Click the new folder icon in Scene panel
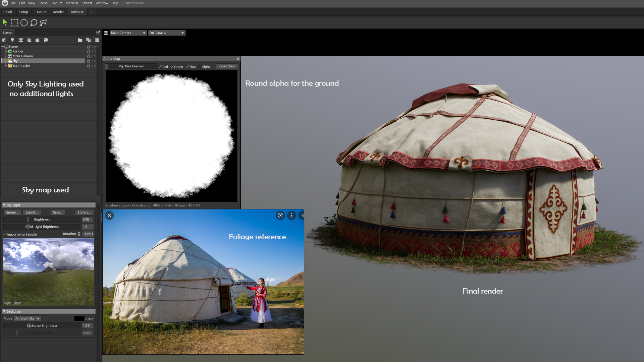The height and width of the screenshot is (362, 644). coord(80,40)
